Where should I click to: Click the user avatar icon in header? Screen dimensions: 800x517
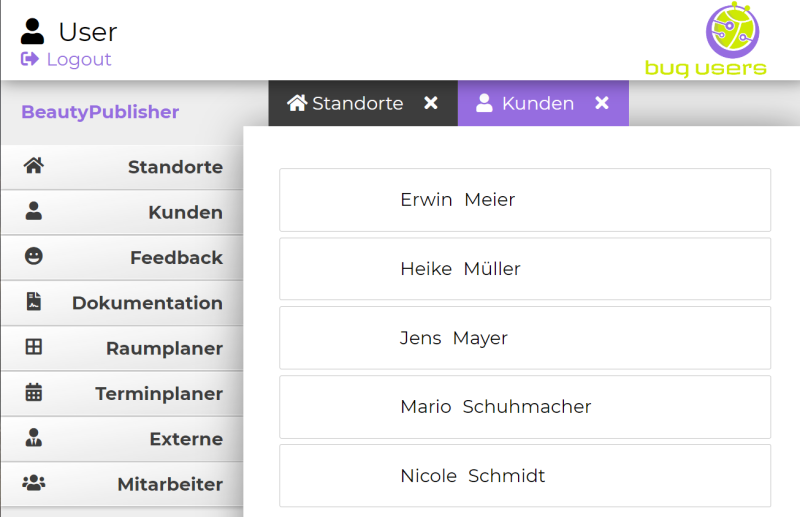[33, 31]
